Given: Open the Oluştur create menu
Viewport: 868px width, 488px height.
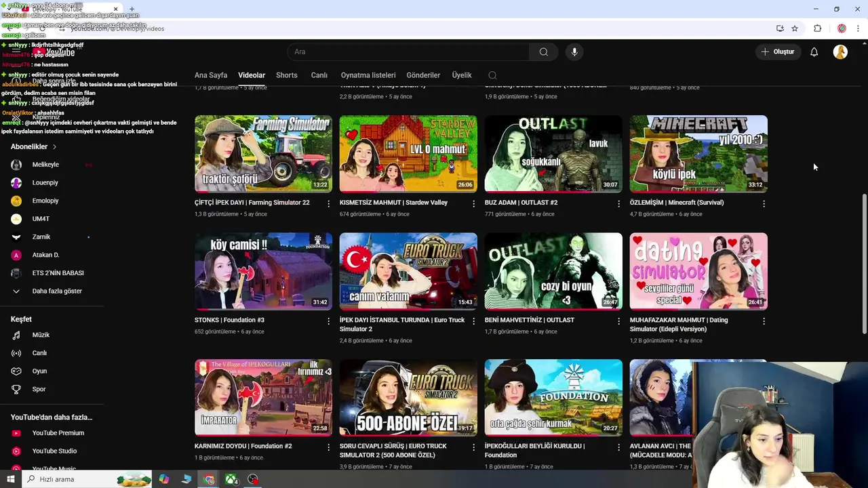Looking at the screenshot, I should coord(777,52).
